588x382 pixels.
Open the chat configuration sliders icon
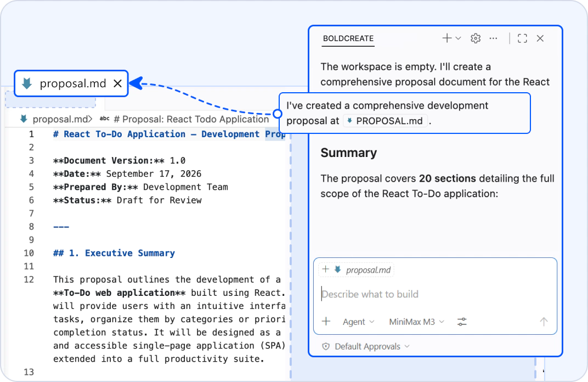[x=462, y=322]
